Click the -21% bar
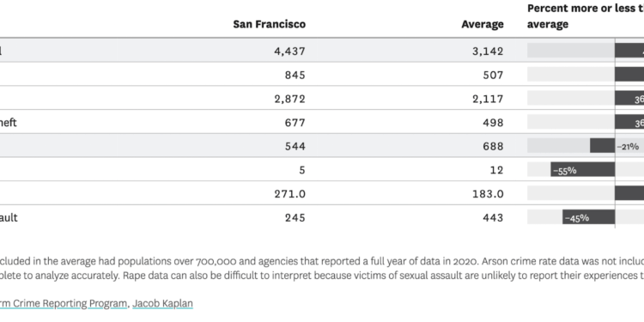The image size is (644, 322). (602, 146)
